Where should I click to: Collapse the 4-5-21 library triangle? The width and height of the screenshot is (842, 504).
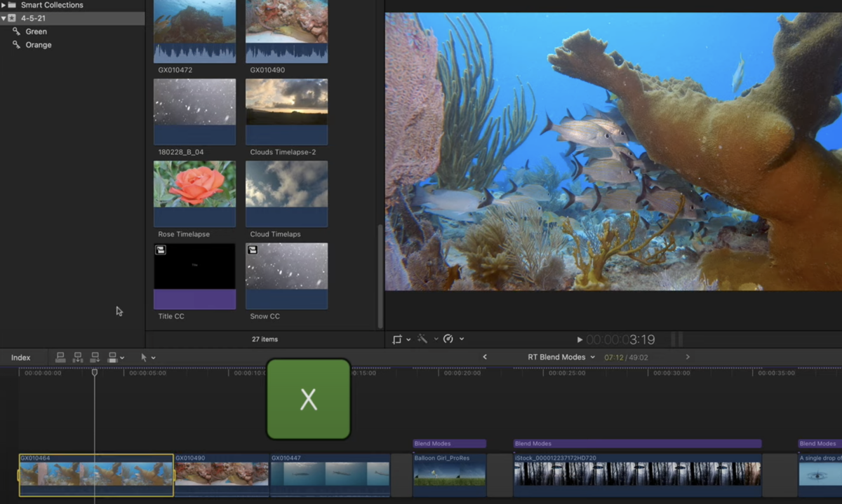(4, 18)
